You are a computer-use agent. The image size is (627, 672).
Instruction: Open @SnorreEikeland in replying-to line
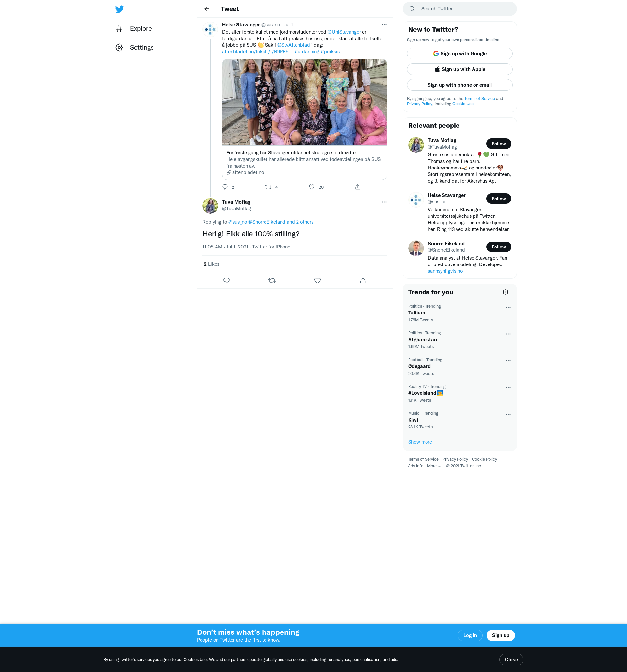tap(266, 222)
